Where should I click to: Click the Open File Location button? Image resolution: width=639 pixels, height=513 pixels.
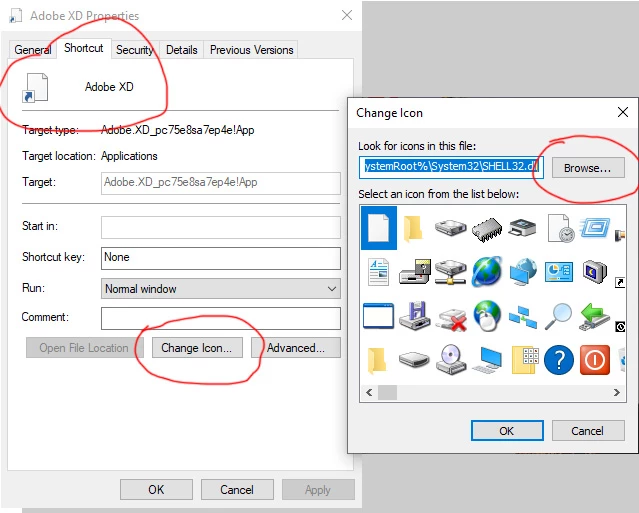tap(84, 348)
